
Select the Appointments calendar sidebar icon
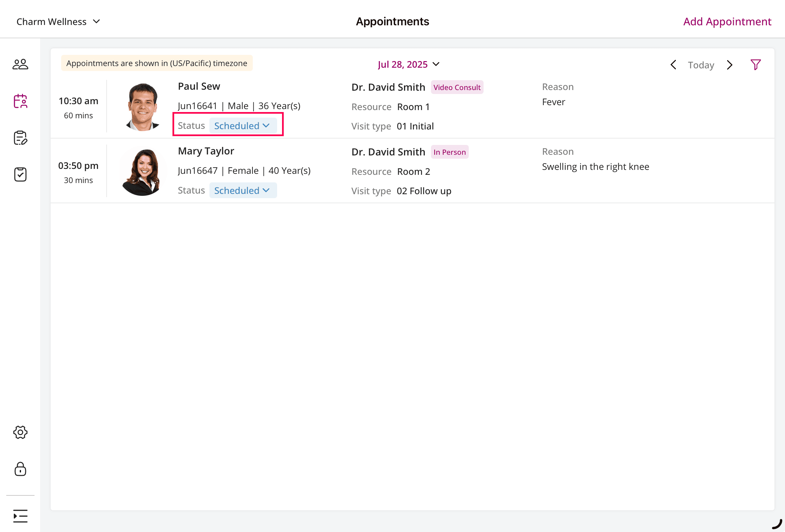point(20,101)
